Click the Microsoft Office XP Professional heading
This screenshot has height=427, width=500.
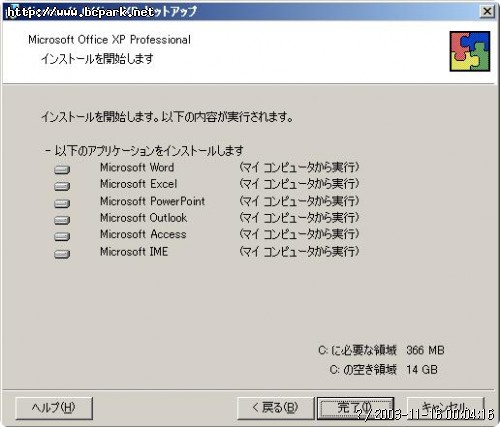coord(109,40)
